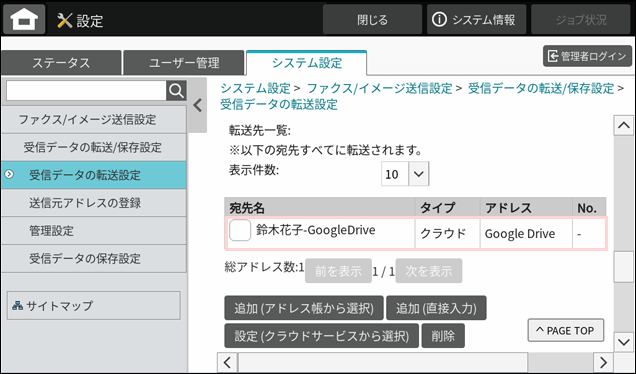Click the 閉じる button
The width and height of the screenshot is (636, 374).
372,19
